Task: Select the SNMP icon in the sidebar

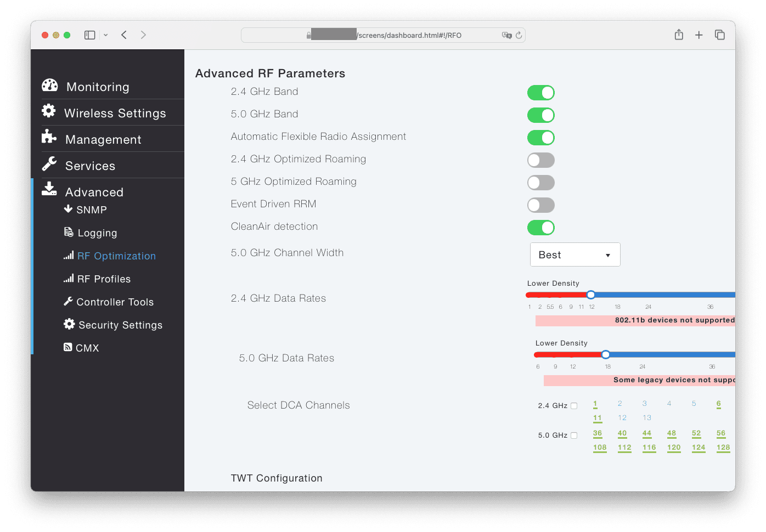Action: [x=69, y=210]
